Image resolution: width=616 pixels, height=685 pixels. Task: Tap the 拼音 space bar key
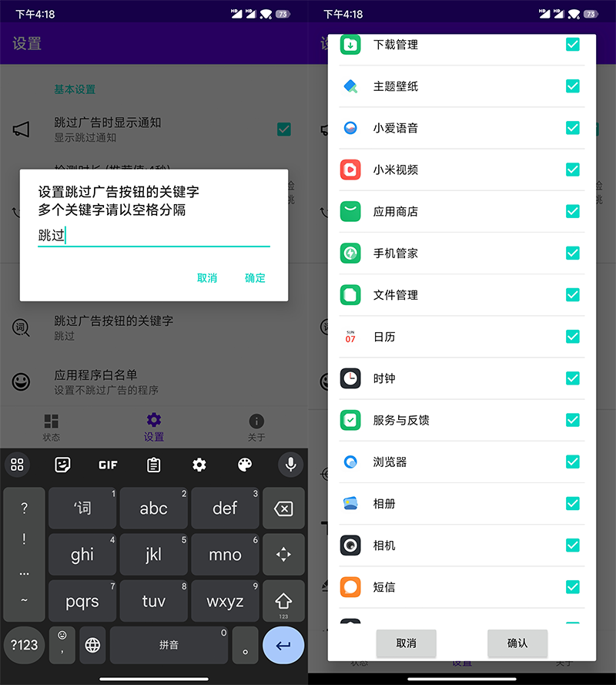pyautogui.click(x=169, y=645)
